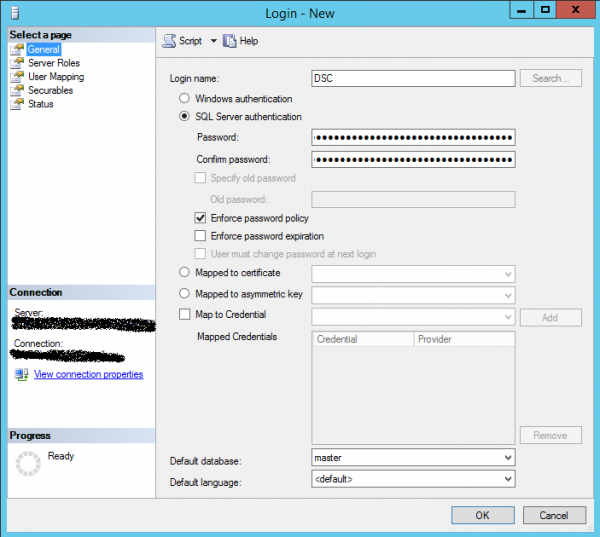Expand the Script dropdown arrow
Viewport: 600px width, 537px height.
(213, 41)
